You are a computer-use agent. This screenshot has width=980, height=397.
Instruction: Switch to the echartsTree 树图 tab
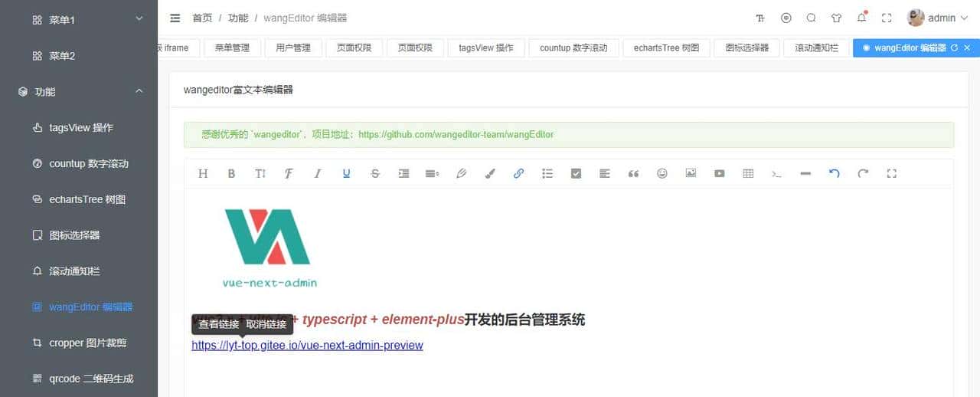666,48
